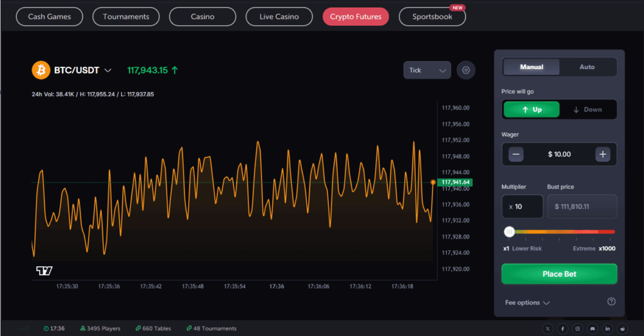Open the Facebook social icon
Image resolution: width=644 pixels, height=336 pixels.
coord(562,328)
